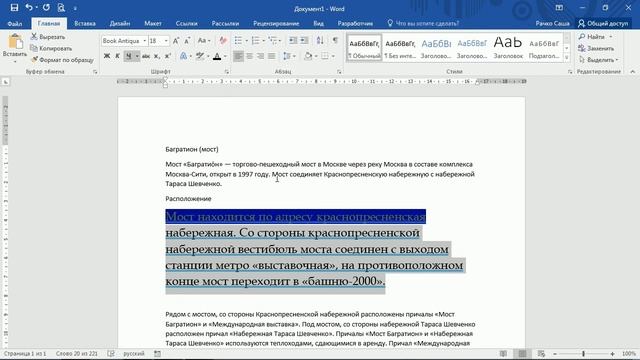Increase font size with the larger A icon

click(176, 41)
